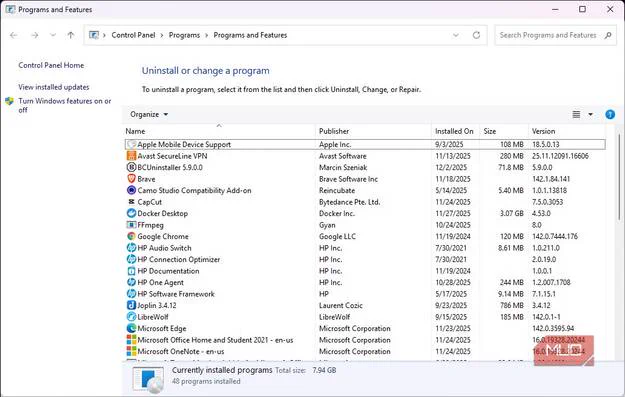Click the change view list icon
This screenshot has height=397, width=625.
click(576, 114)
